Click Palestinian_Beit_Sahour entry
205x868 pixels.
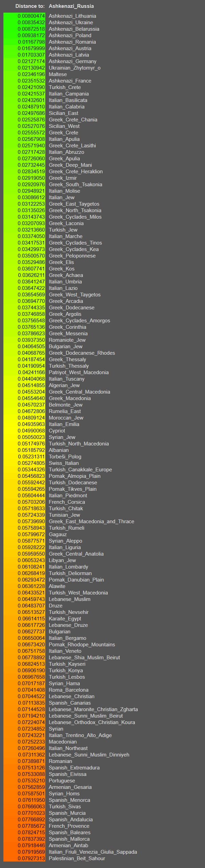coord(77,858)
